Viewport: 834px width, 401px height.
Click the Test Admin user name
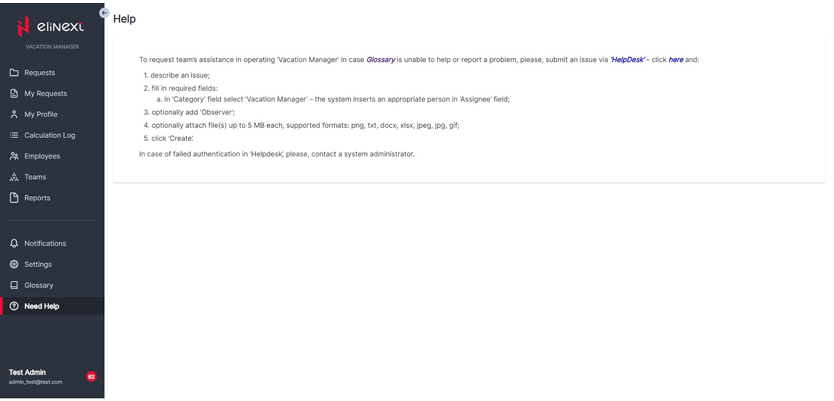28,371
